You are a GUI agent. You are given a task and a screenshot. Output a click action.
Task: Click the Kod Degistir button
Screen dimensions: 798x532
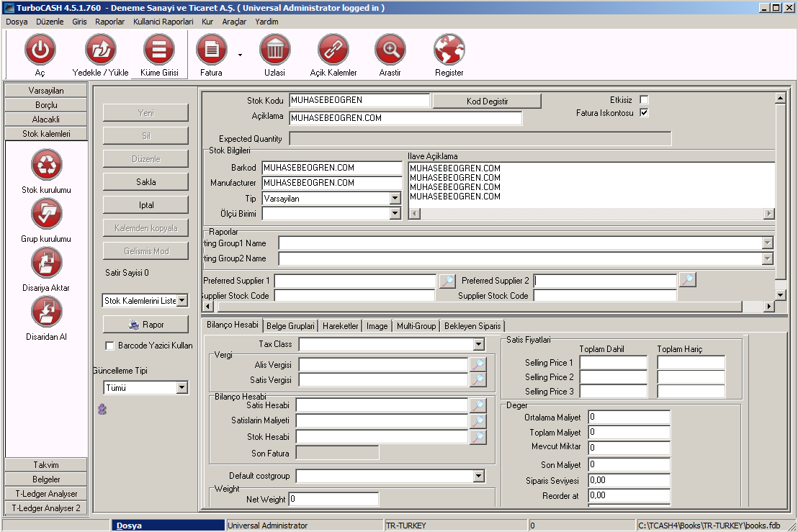pos(487,102)
